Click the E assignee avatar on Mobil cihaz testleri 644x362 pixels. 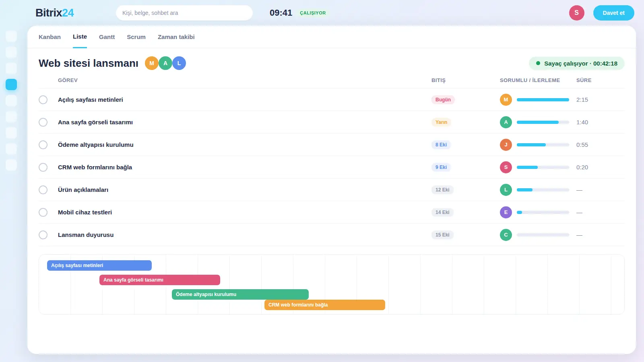(506, 212)
